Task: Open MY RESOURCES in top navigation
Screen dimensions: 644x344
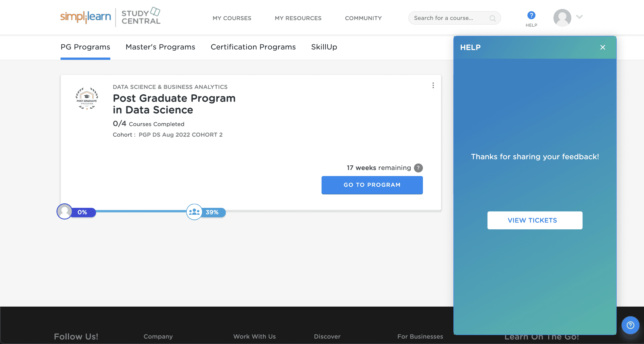Action: point(298,18)
